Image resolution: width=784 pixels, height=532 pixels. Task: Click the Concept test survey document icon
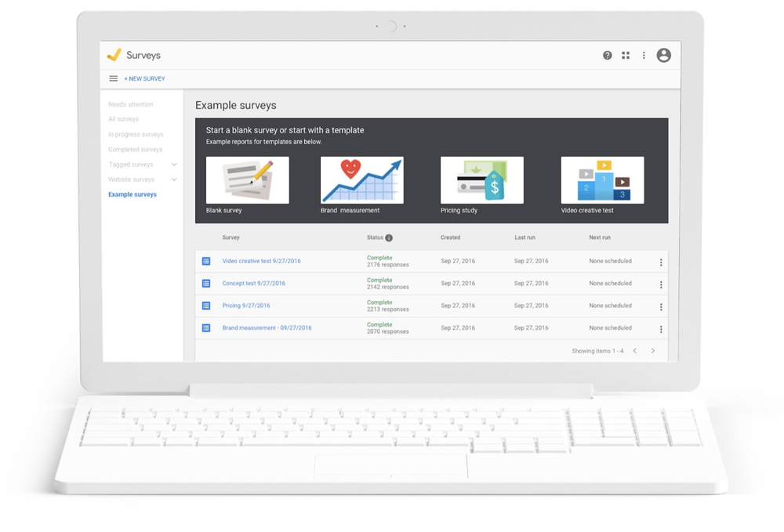[206, 283]
